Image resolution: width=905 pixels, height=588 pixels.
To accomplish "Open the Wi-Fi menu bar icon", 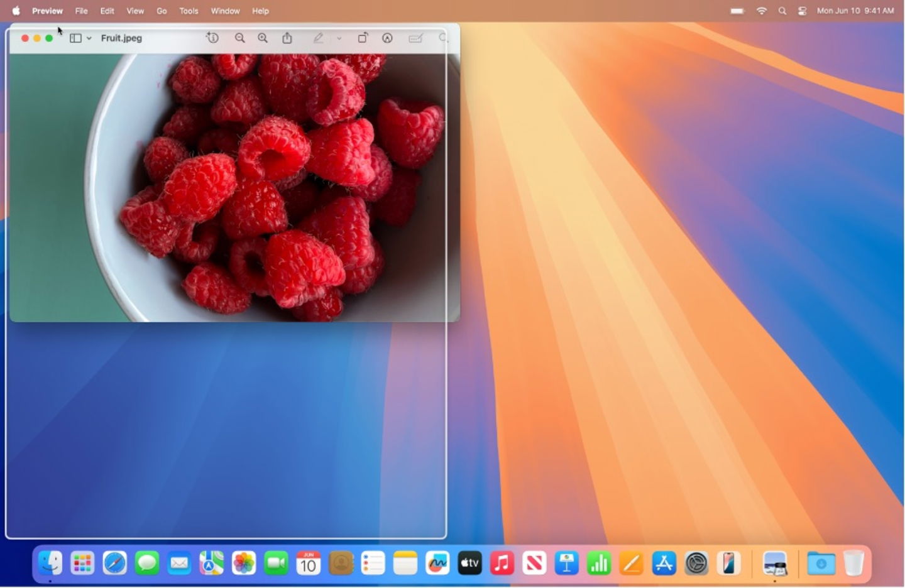I will point(762,11).
